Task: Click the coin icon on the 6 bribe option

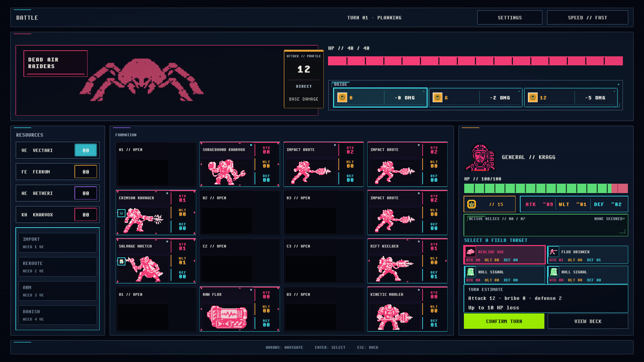Action: pyautogui.click(x=437, y=98)
